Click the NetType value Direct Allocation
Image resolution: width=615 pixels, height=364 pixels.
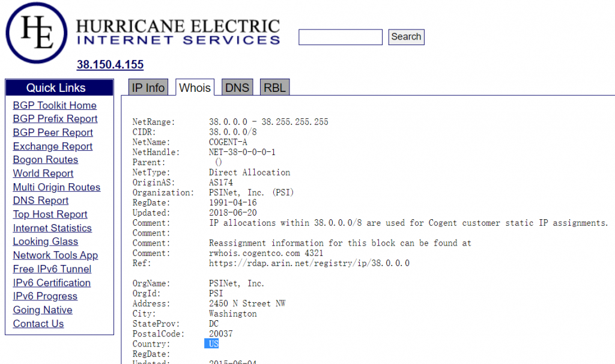pos(249,172)
